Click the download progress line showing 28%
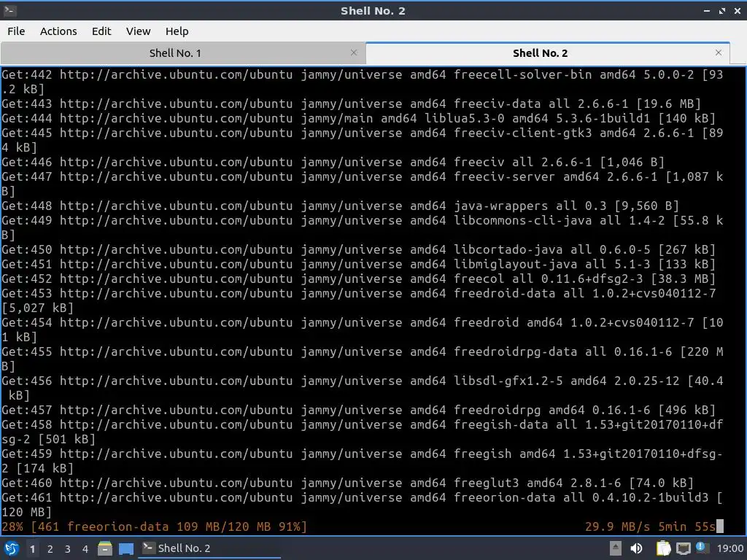Image resolution: width=747 pixels, height=560 pixels. coord(155,526)
